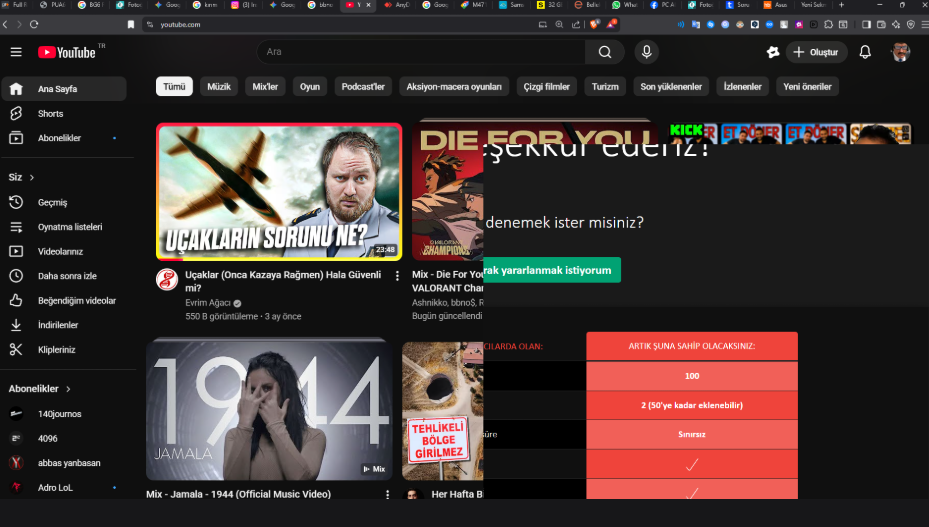Open Beğendiğim videolar

[x=64, y=301]
